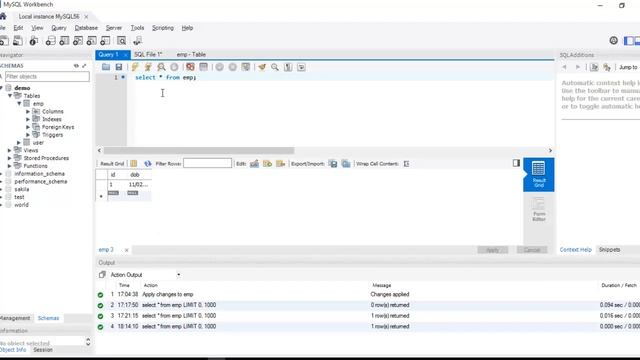The image size is (640, 360).
Task: Open the Database menu
Action: (x=86, y=28)
